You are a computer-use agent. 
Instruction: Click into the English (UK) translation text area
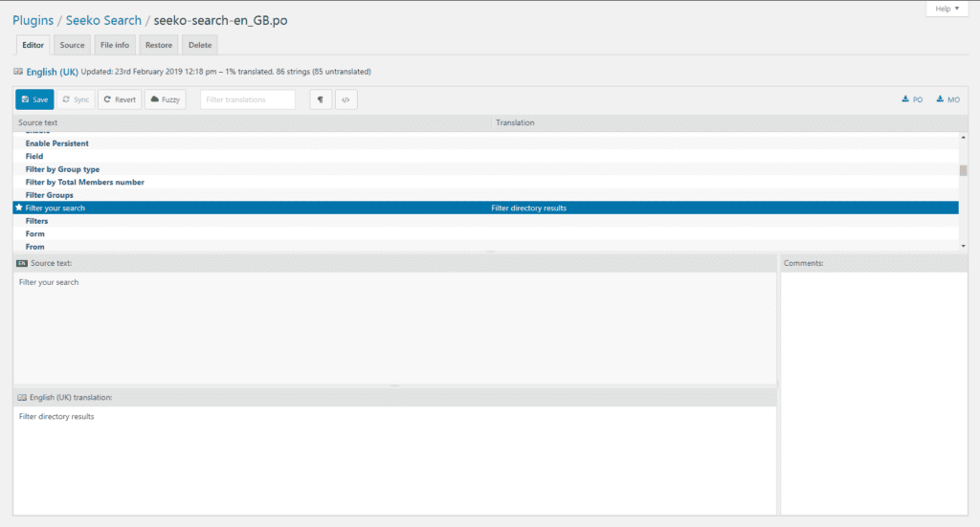point(394,461)
